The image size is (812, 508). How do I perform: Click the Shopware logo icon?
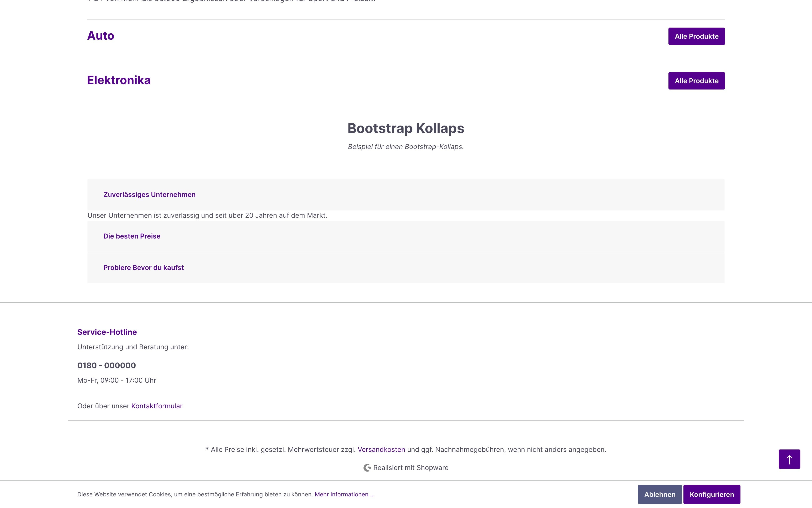pyautogui.click(x=367, y=468)
